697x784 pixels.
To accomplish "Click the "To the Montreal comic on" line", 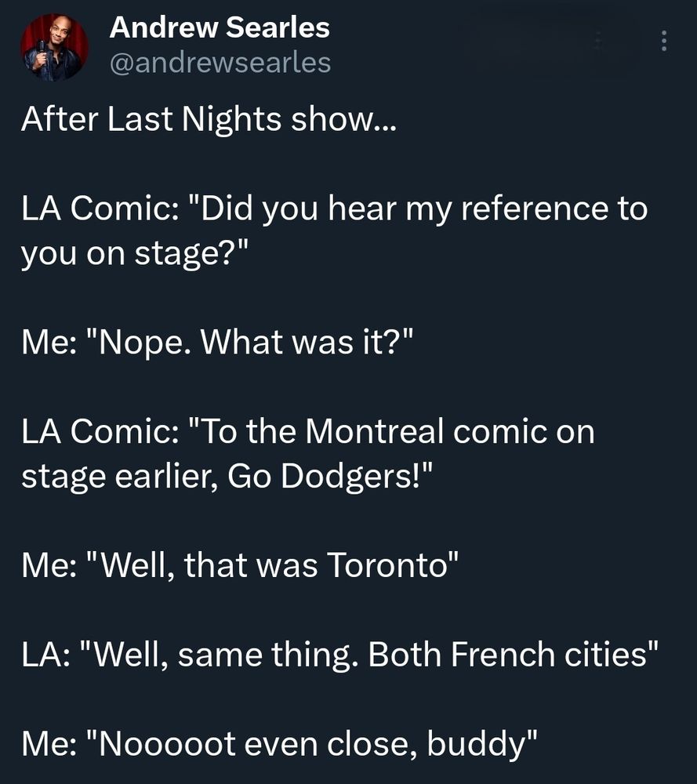I will coord(397,431).
